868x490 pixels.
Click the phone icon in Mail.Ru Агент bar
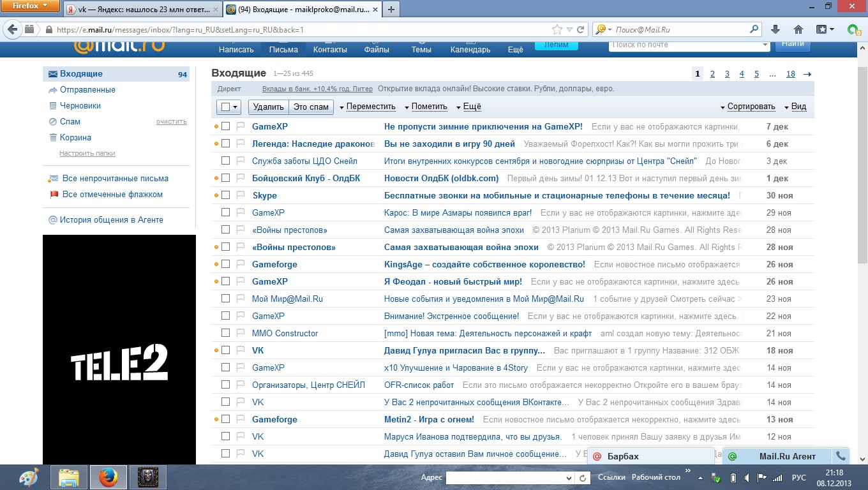tap(841, 456)
